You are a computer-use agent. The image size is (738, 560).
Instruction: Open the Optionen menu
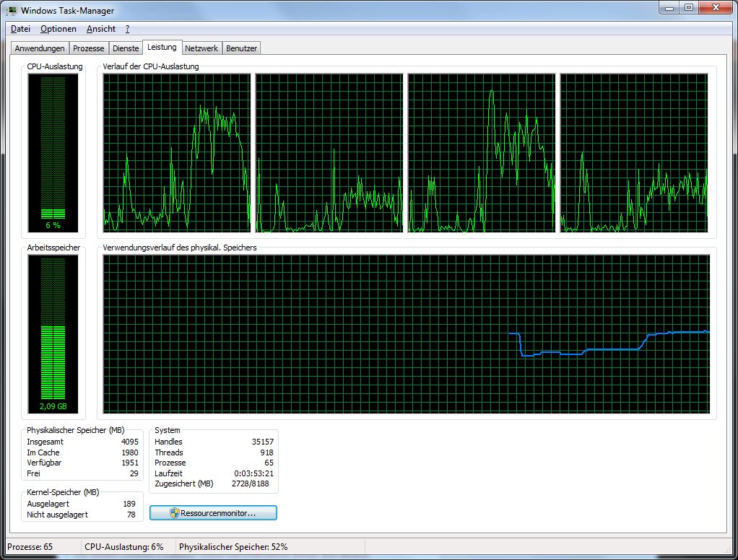point(58,29)
